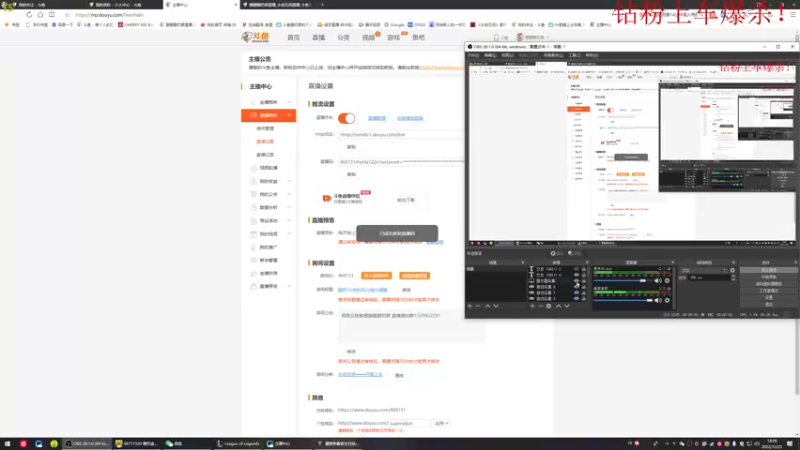Viewport: 800px width, 450px height.
Task: Copy the stream key with 复制
Action: (351, 174)
